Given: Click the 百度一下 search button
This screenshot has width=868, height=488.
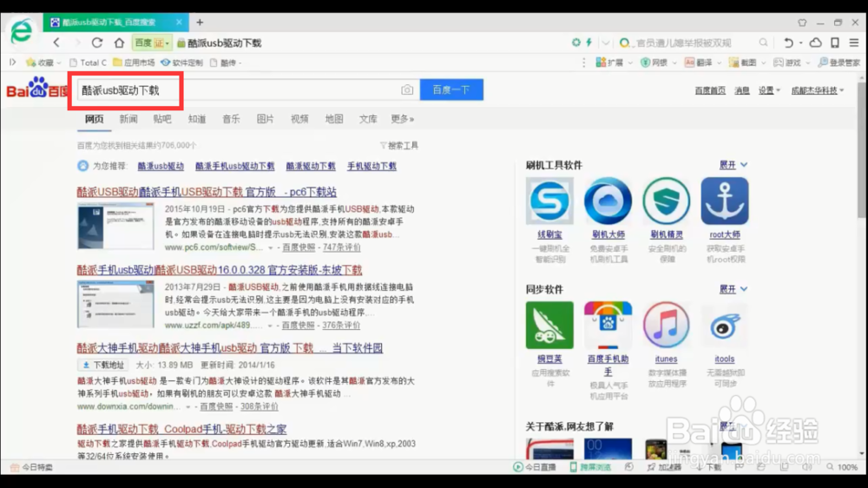Looking at the screenshot, I should tap(451, 89).
